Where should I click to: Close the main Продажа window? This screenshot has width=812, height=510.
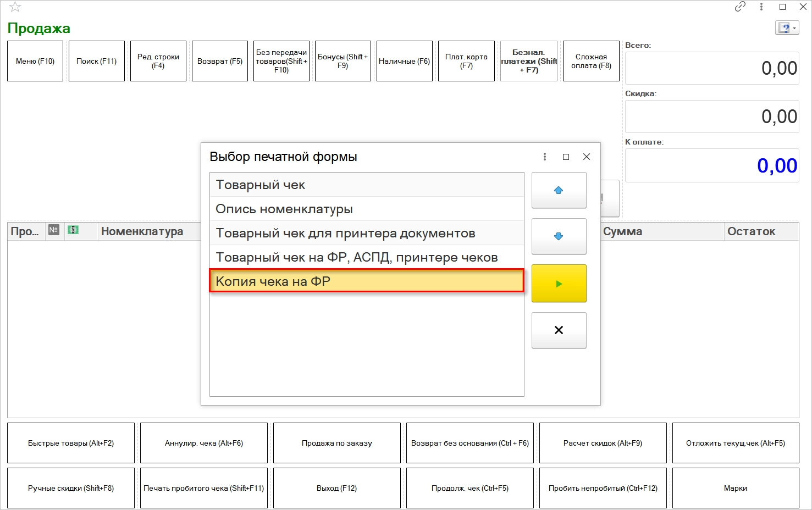803,7
